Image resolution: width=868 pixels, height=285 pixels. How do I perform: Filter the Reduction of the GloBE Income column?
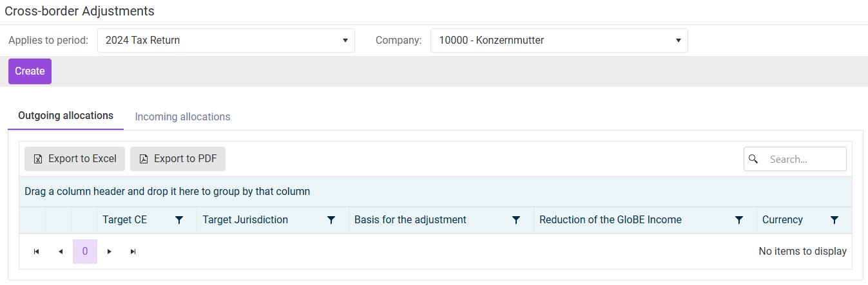pyautogui.click(x=739, y=220)
